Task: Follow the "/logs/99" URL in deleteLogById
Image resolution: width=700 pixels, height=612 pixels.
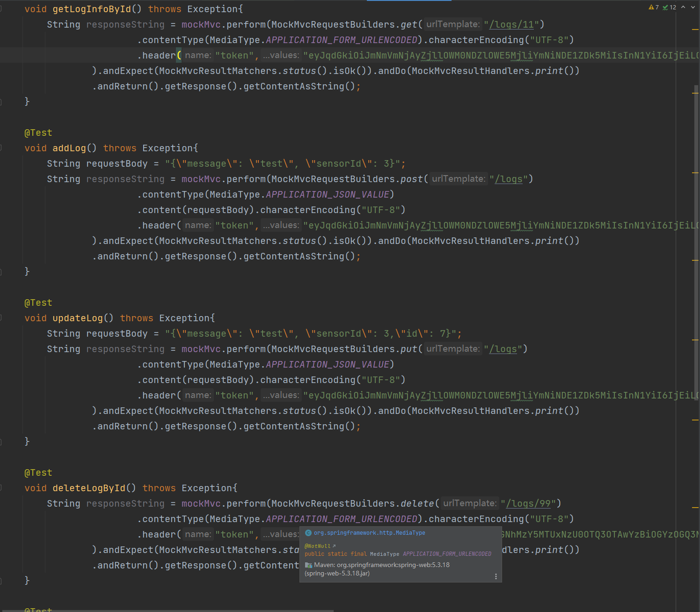Action: [528, 503]
